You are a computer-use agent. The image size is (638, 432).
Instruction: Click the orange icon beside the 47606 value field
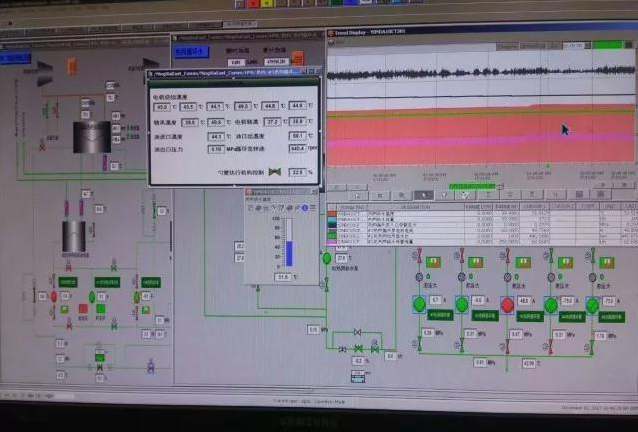coord(297,58)
